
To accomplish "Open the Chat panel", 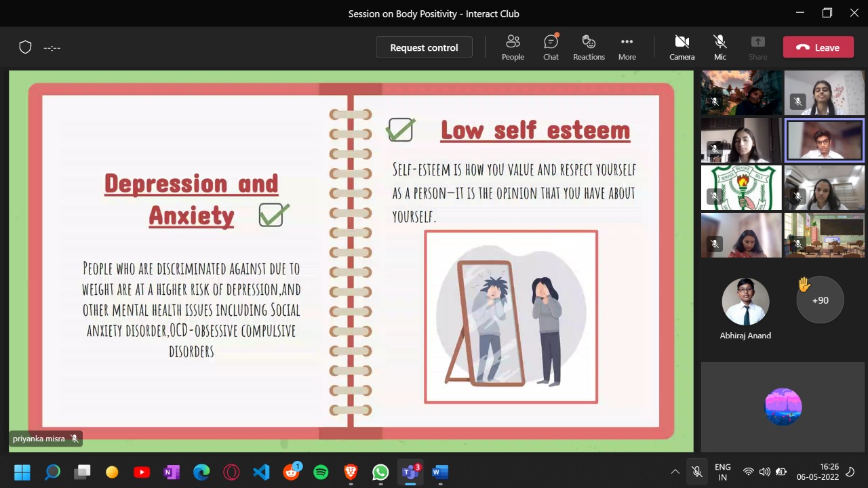I will coord(551,47).
